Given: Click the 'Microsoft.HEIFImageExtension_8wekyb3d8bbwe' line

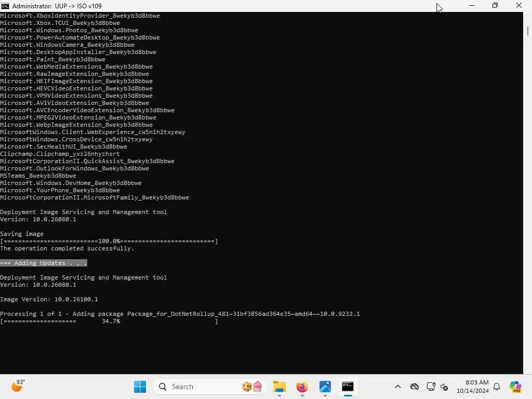Looking at the screenshot, I should (x=76, y=81).
